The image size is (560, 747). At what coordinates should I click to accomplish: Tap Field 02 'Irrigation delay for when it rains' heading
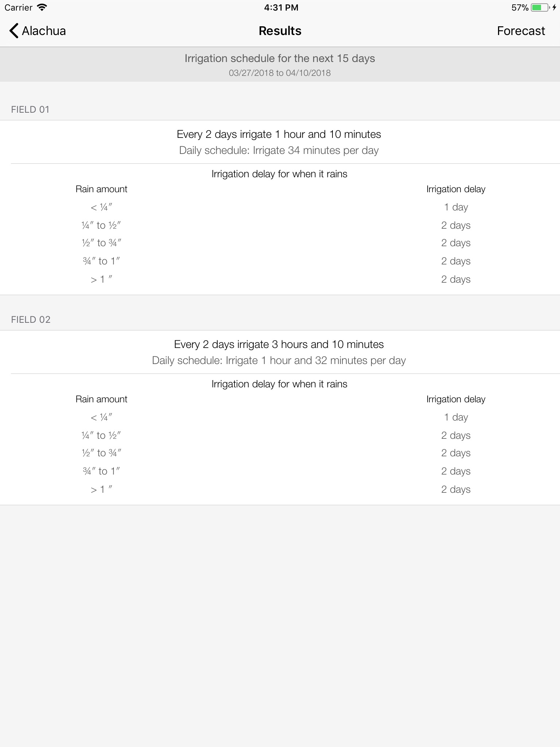279,384
